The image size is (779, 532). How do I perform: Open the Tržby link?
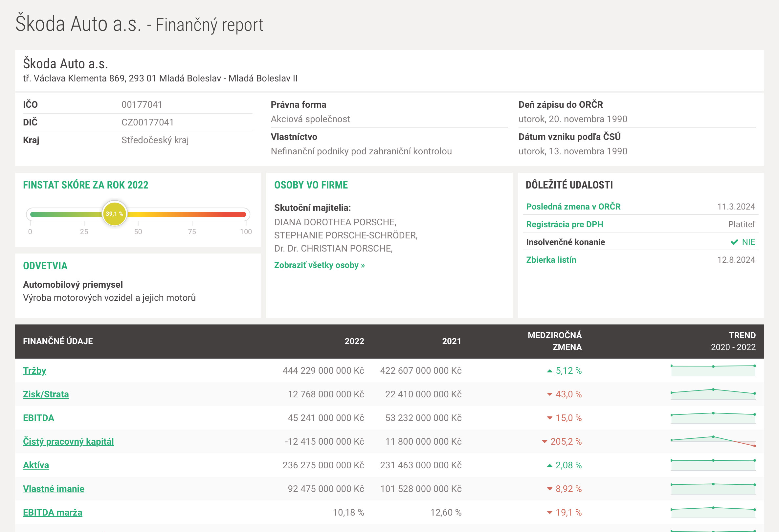point(34,370)
